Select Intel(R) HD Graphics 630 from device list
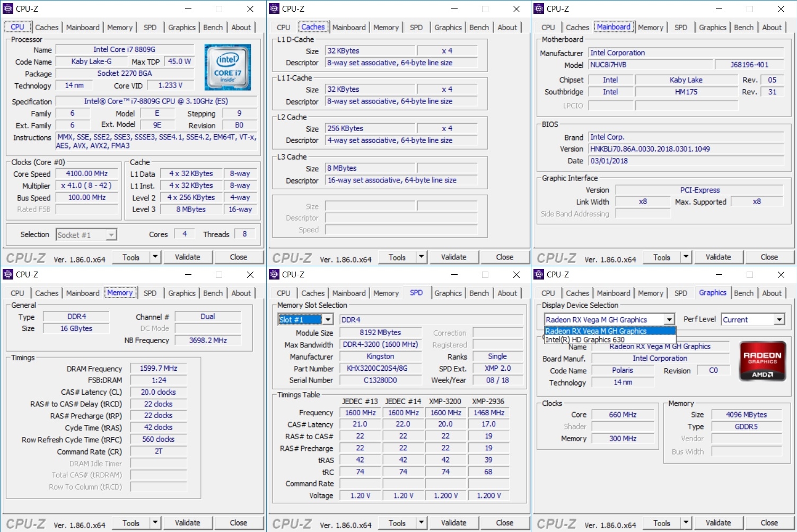The image size is (797, 532). pos(610,339)
